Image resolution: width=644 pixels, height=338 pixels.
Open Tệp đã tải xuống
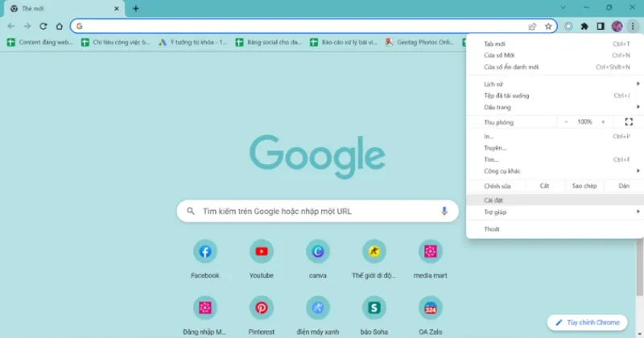[x=555, y=96]
